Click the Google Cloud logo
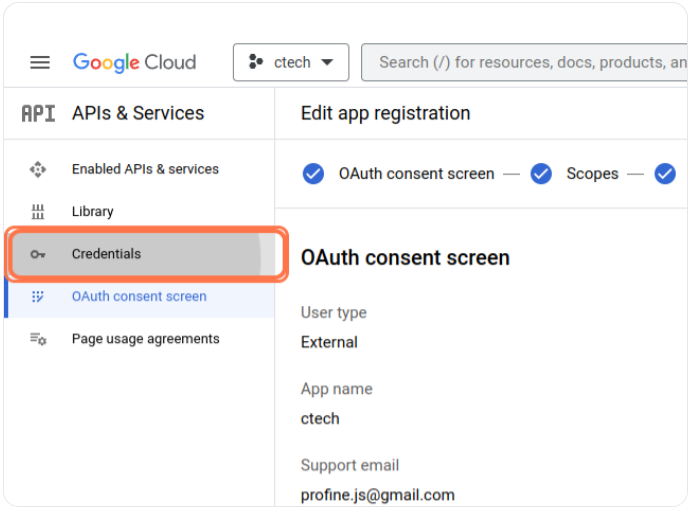Viewport: 694px width, 514px height. point(134,62)
